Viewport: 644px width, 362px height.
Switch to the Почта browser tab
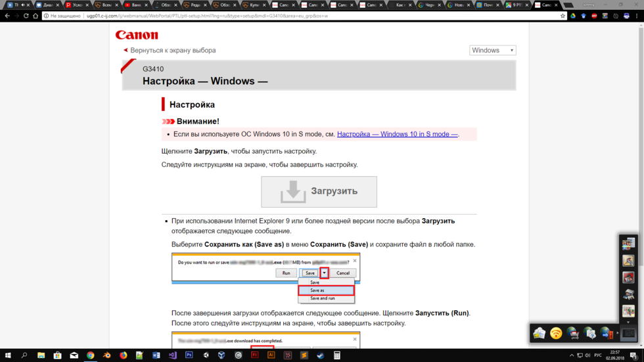pyautogui.click(x=488, y=5)
